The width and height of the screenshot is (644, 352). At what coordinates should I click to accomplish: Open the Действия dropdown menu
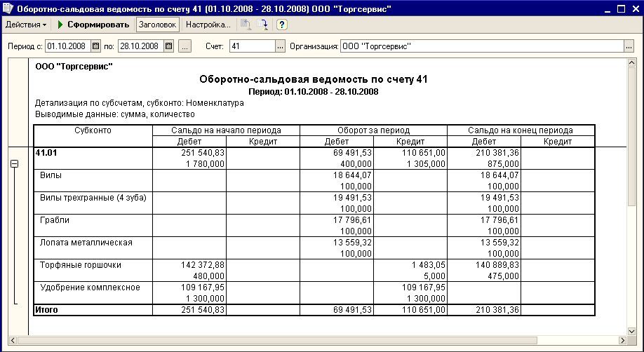point(25,25)
